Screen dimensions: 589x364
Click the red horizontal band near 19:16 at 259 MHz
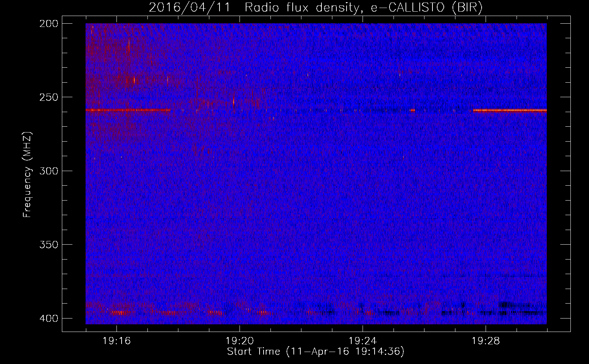(x=128, y=110)
